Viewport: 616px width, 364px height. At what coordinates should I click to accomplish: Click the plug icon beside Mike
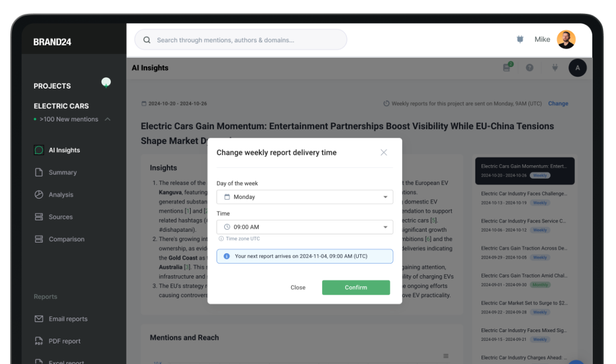click(x=520, y=39)
